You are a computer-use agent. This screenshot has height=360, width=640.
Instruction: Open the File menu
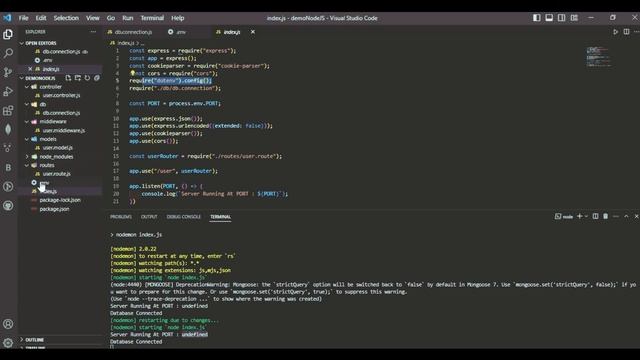(x=24, y=18)
